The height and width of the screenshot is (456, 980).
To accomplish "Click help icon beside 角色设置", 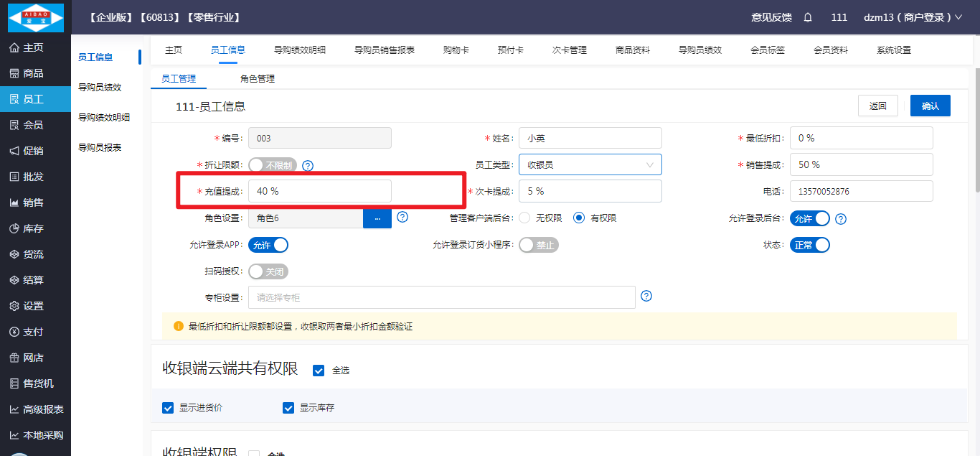I will point(402,217).
